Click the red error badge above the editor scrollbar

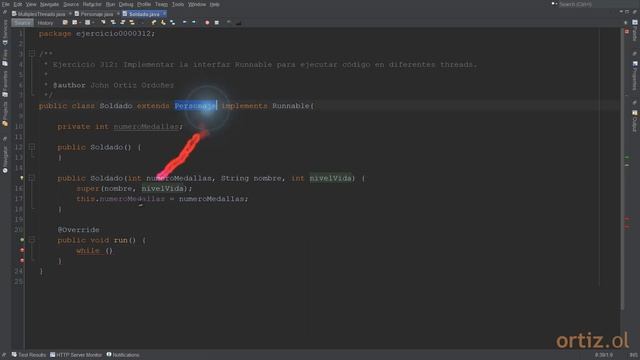(x=627, y=31)
